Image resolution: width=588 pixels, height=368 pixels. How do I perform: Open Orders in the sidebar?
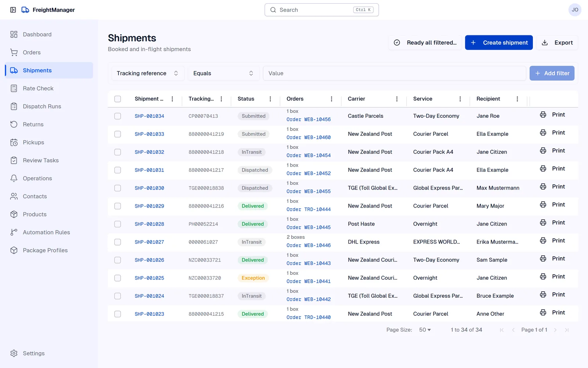[x=49, y=52]
